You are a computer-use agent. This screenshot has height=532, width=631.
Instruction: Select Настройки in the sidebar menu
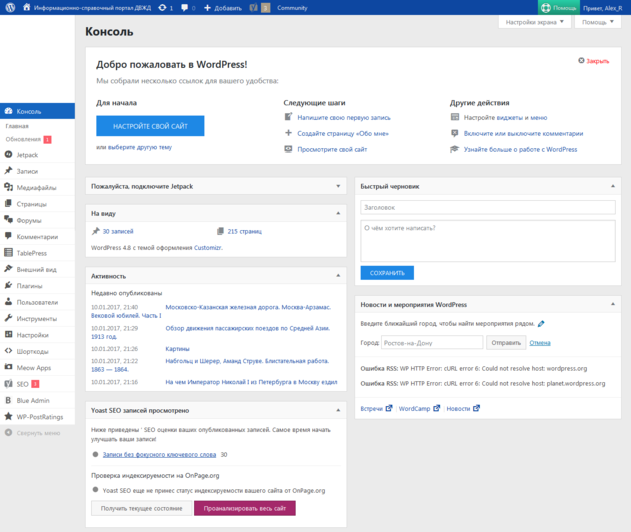(x=32, y=335)
